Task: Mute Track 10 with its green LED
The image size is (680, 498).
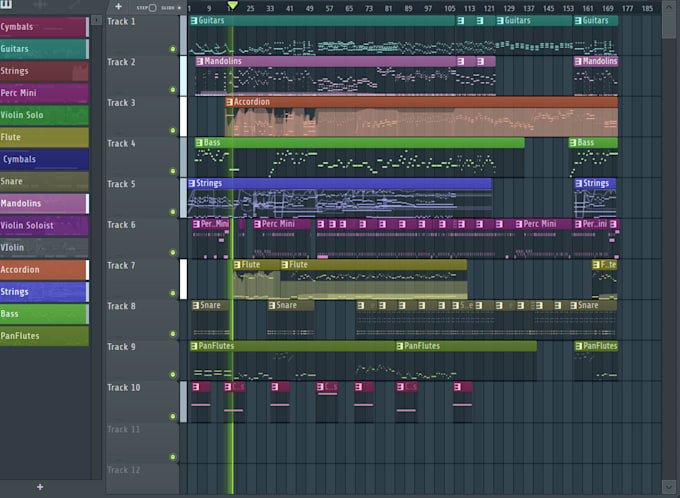Action: click(173, 416)
